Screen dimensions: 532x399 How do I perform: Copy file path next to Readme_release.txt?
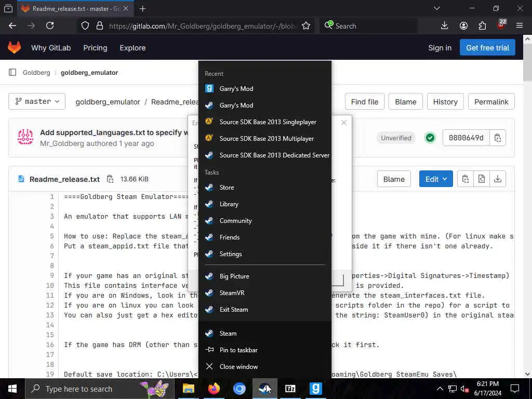point(110,179)
